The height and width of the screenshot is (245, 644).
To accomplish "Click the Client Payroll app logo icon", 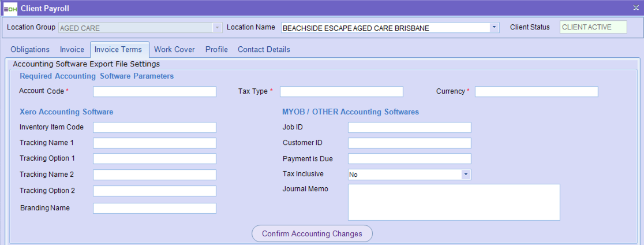I will point(10,8).
